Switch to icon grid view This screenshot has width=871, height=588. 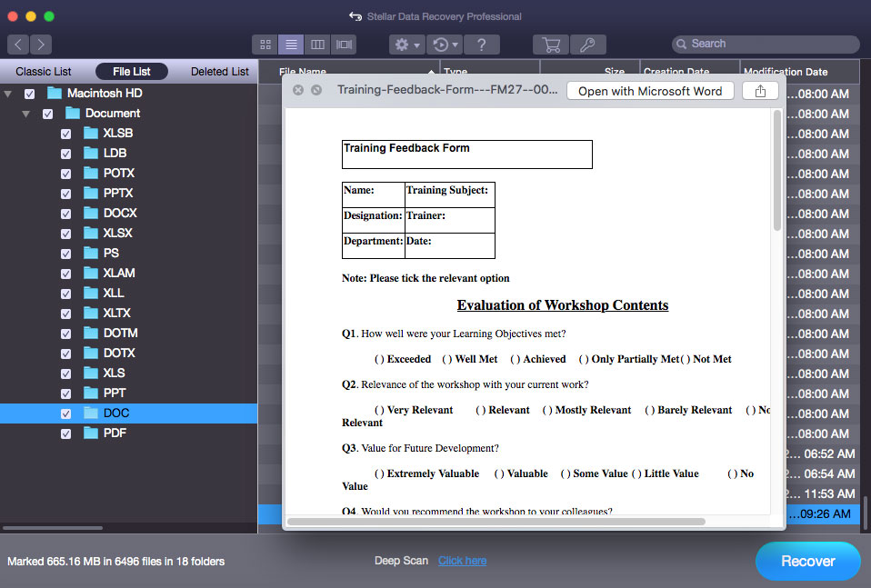(x=265, y=45)
